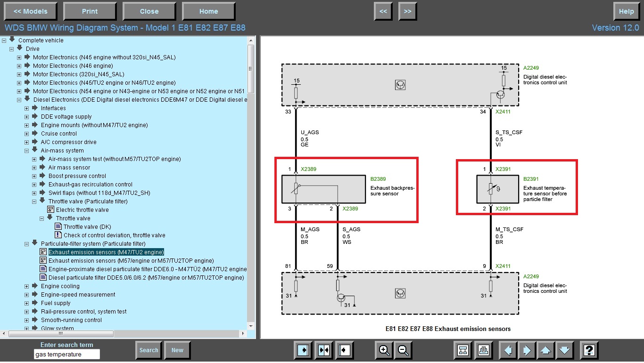
Task: Click the M_TS_CSF wire label
Action: click(509, 229)
